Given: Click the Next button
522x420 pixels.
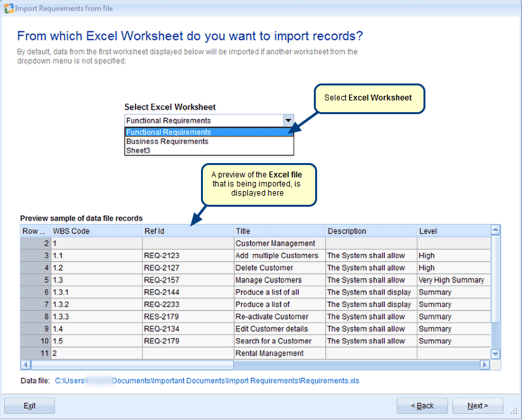Looking at the screenshot, I should (x=477, y=406).
